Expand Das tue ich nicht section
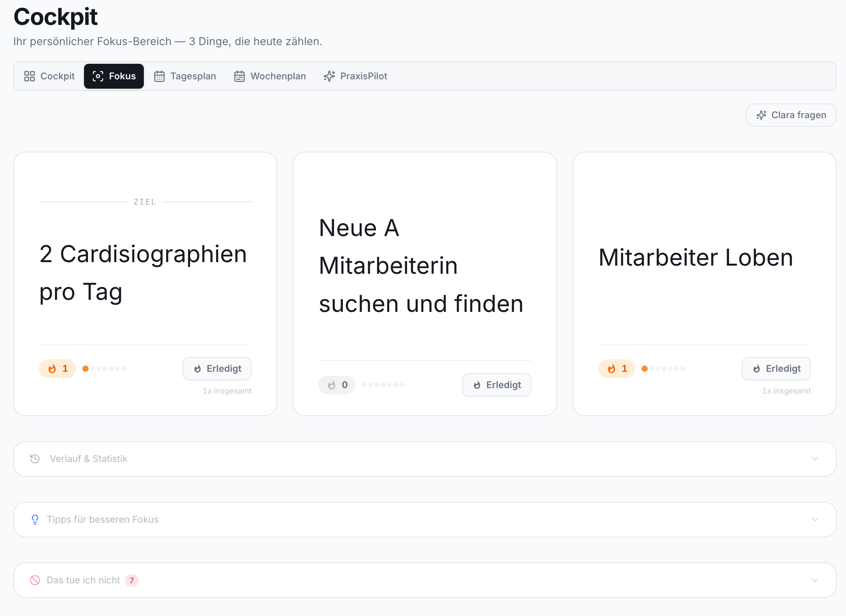Screen dimensions: 846x616 [x=425, y=580]
